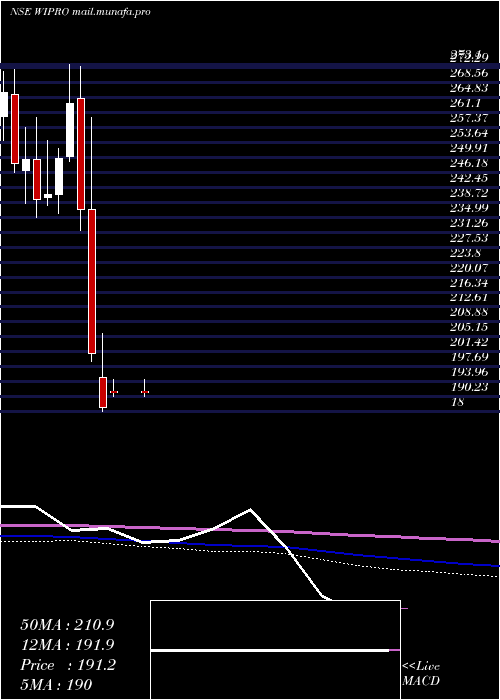Image resolution: width=500 pixels, height=700 pixels.
Task: Click the 201.42 price axis label
Action: (x=469, y=342)
